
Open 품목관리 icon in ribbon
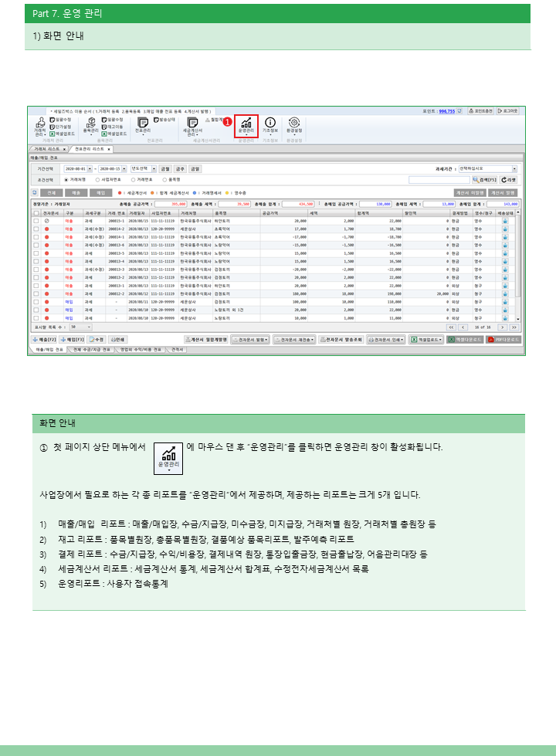click(x=90, y=127)
